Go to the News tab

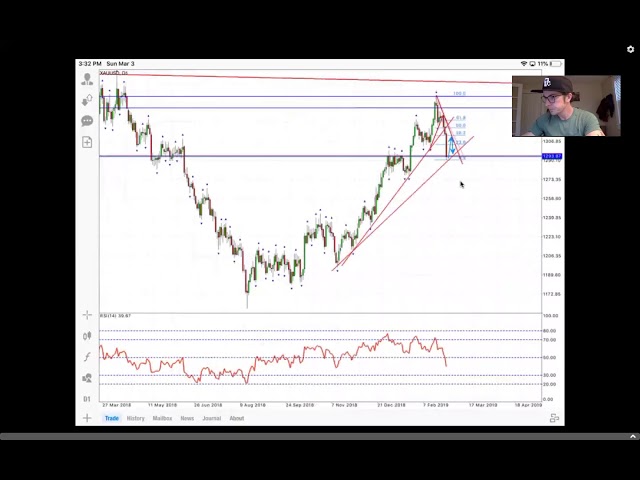pos(187,418)
